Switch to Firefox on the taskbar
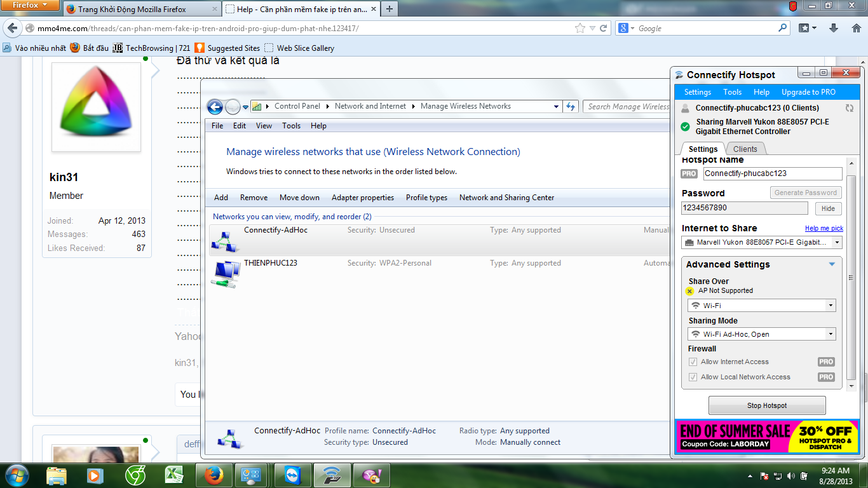 coord(214,475)
